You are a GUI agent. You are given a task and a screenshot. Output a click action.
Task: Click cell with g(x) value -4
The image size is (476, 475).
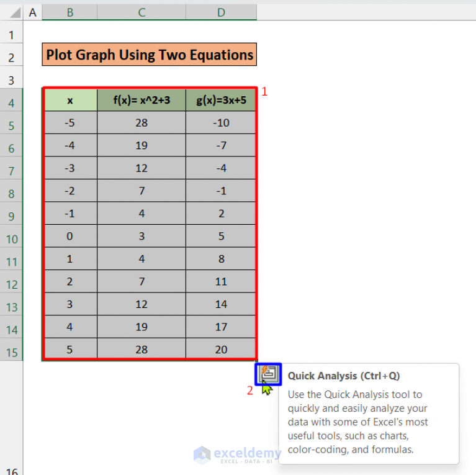tap(221, 168)
